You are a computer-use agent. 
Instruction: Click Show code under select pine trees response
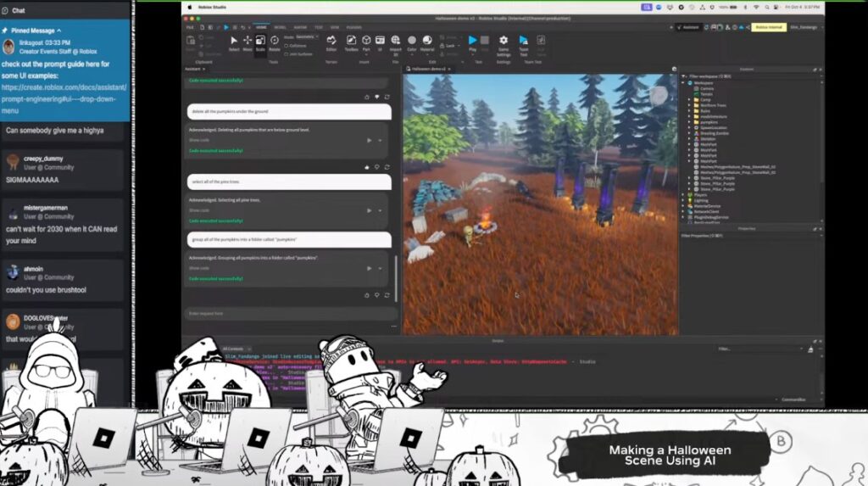198,210
